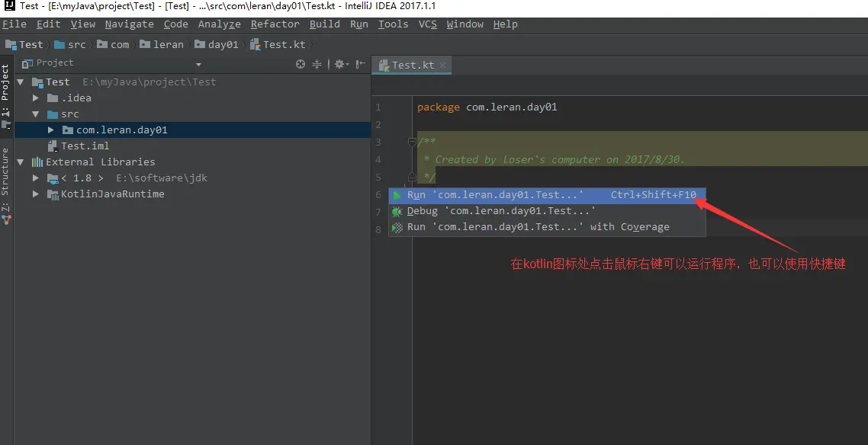
Task: Expand the < 1.8 > JDK node
Action: (x=35, y=178)
